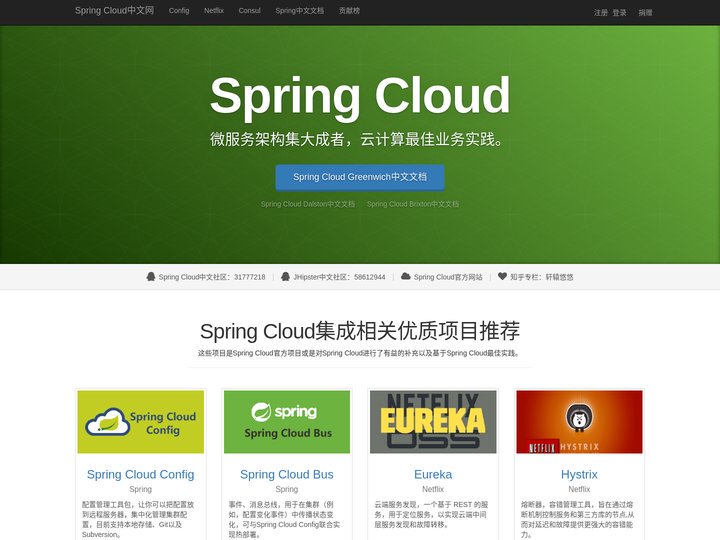Open the Config menu item
Screen dimensions: 720x540
[179, 11]
